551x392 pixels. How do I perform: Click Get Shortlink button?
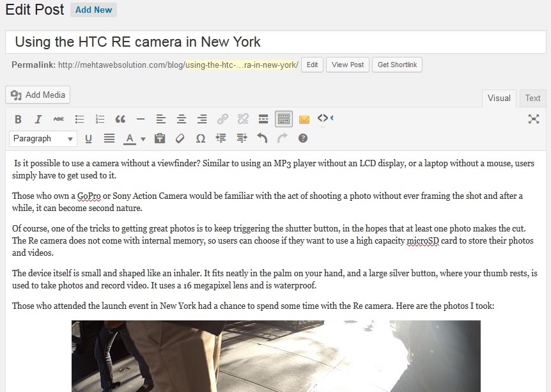[x=397, y=65]
